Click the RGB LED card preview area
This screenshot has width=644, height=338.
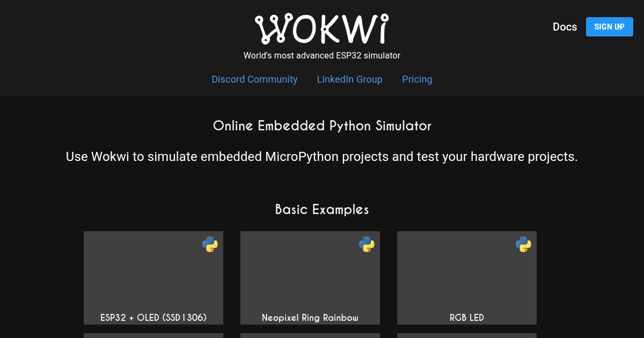[x=467, y=274]
